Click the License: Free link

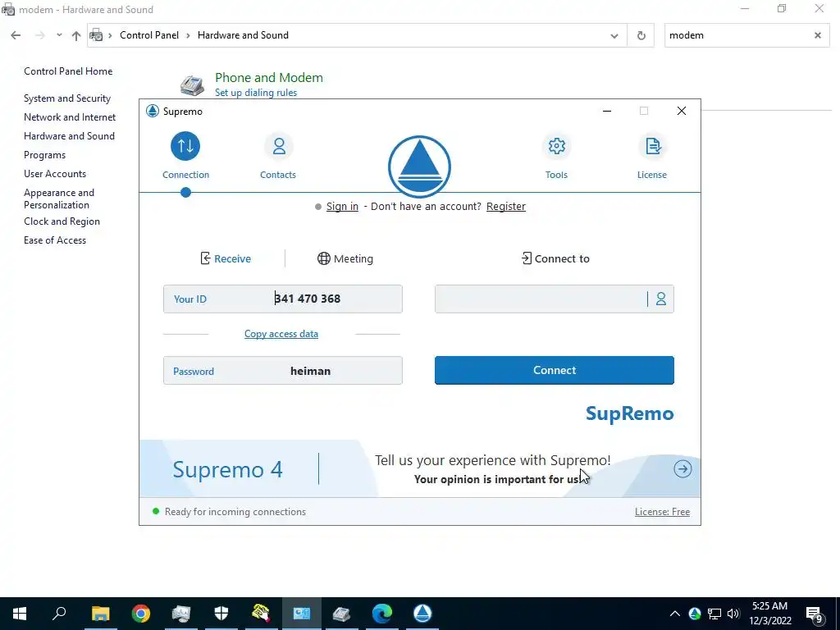(x=662, y=512)
